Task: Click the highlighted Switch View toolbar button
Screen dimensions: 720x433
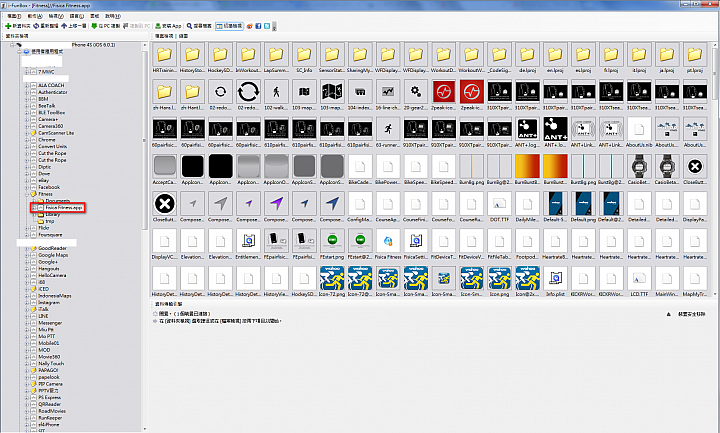Action: tap(229, 26)
